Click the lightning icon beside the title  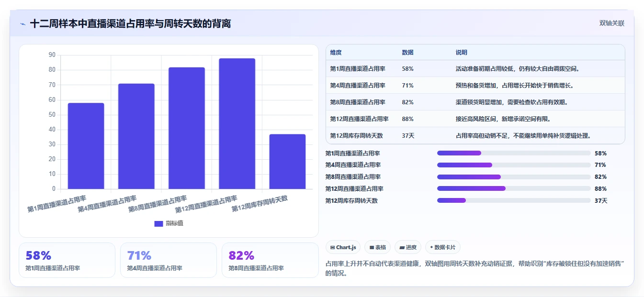(x=23, y=24)
